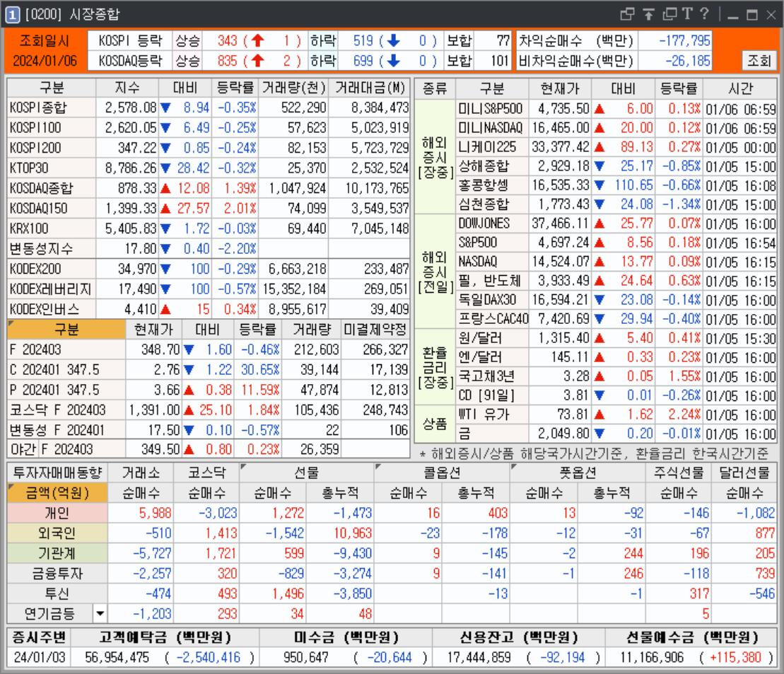The width and height of the screenshot is (784, 674).
Task: Click the 미니S&P500 row
Action: [x=616, y=109]
